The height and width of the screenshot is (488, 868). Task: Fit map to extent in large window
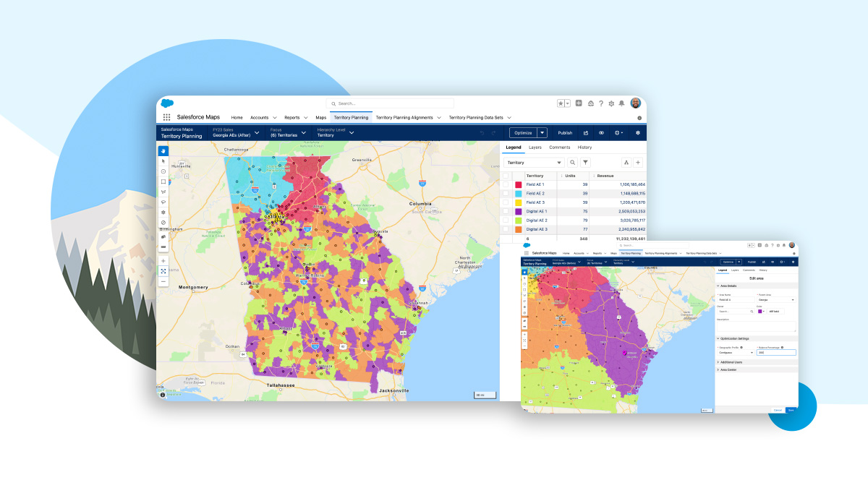coord(163,270)
